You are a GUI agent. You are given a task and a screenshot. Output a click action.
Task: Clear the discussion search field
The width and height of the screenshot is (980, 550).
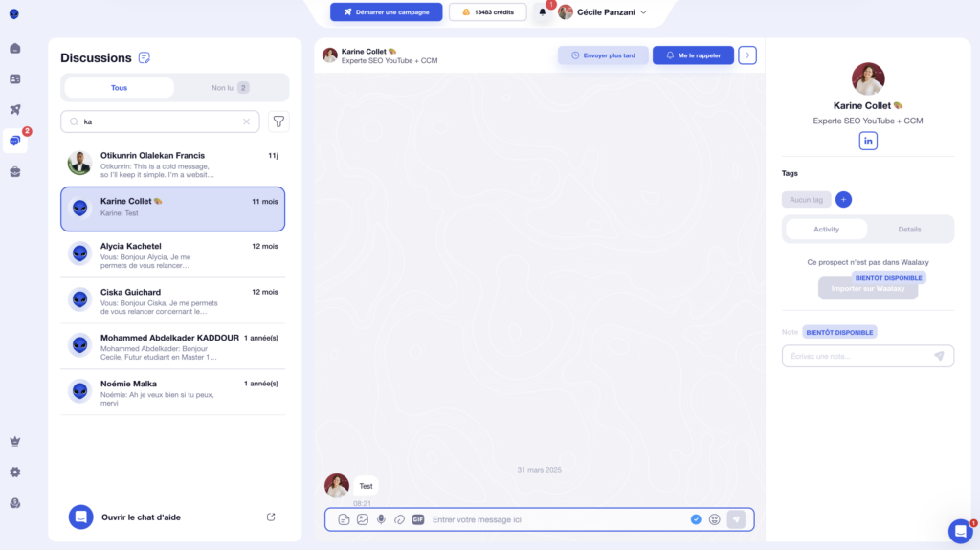pyautogui.click(x=246, y=121)
